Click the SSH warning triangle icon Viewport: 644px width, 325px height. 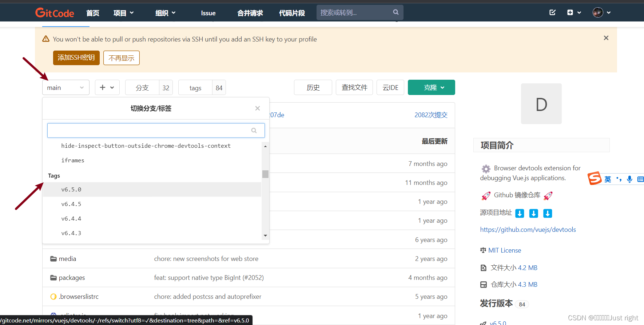pyautogui.click(x=46, y=39)
